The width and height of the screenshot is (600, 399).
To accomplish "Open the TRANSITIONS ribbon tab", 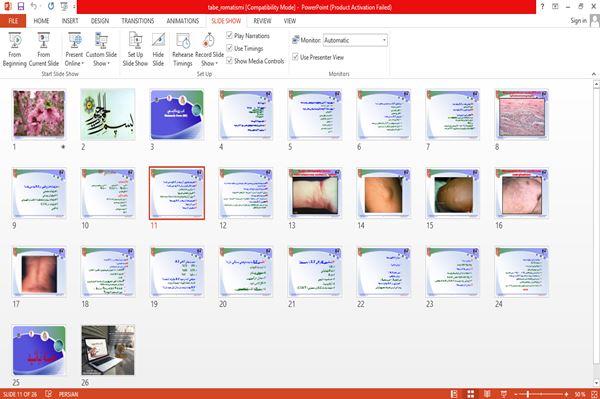I will [138, 21].
